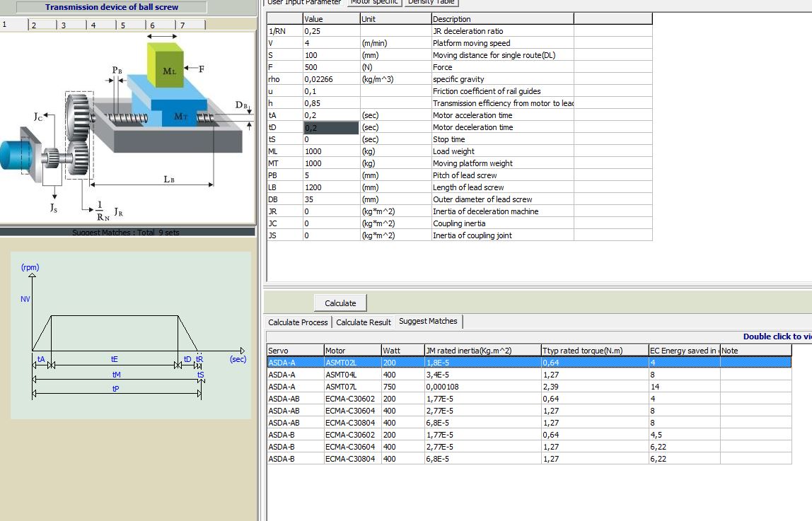Viewport: 812px width, 521px height.
Task: Click the Transmission device of ball screw title
Action: click(111, 7)
